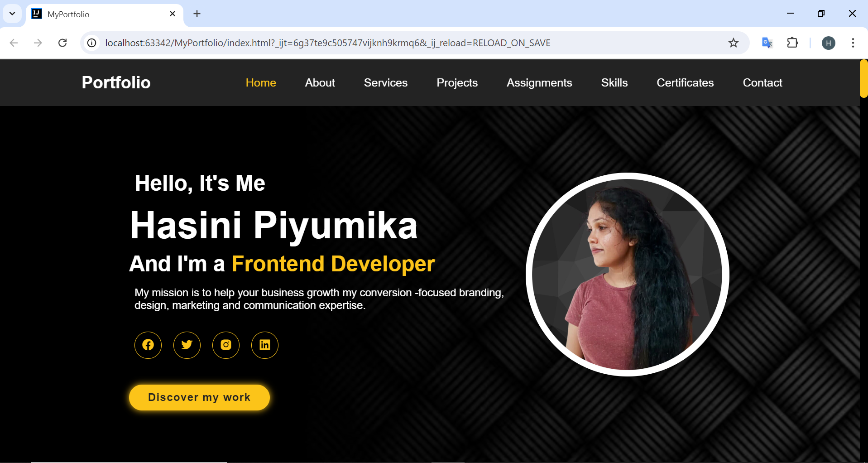Go to the About nav section
Image resolution: width=868 pixels, height=463 pixels.
tap(320, 83)
